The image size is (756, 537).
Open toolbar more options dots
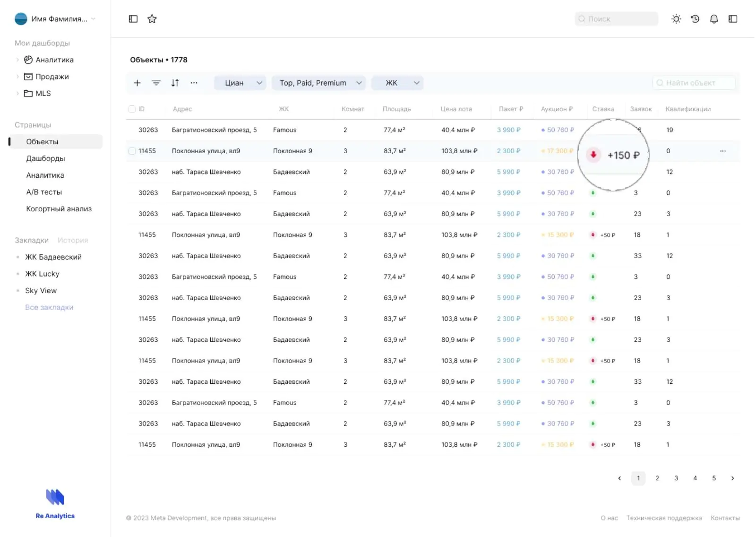(x=194, y=83)
